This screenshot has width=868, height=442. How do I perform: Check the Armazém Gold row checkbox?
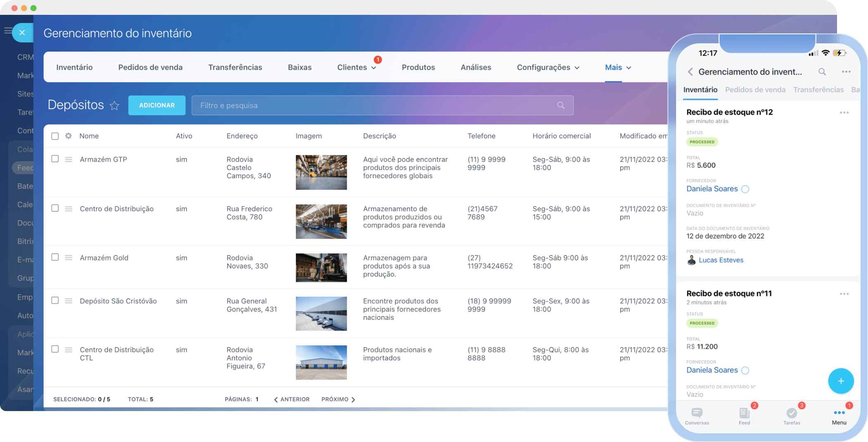55,257
